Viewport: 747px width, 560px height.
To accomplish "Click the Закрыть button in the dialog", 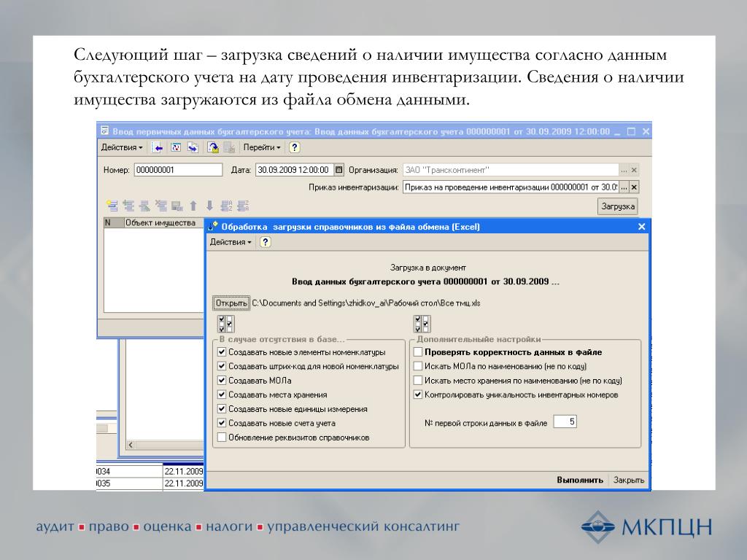I will (628, 480).
